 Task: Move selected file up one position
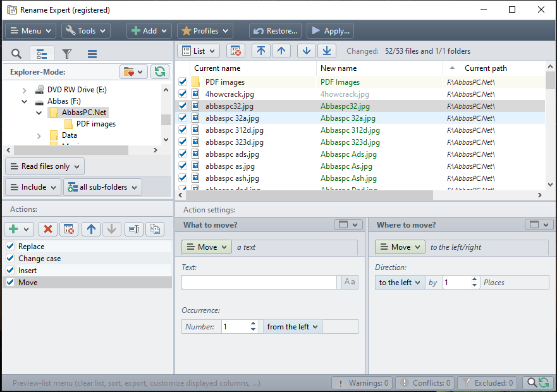[x=281, y=51]
